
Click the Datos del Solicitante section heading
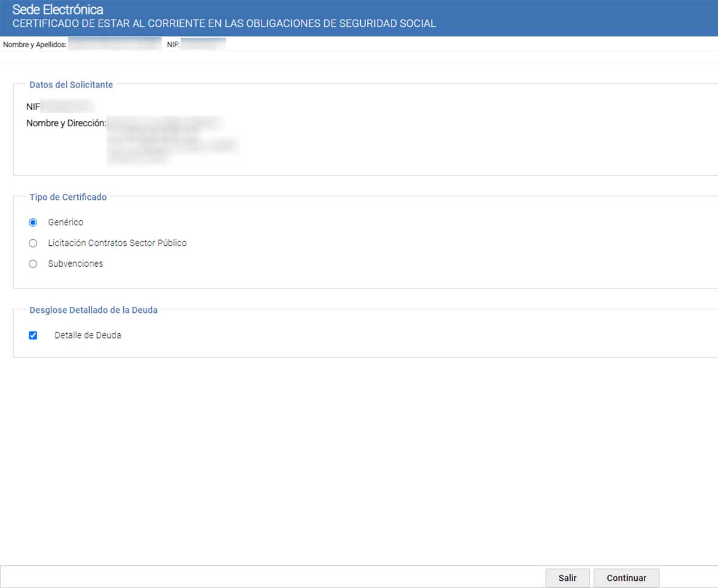tap(71, 85)
